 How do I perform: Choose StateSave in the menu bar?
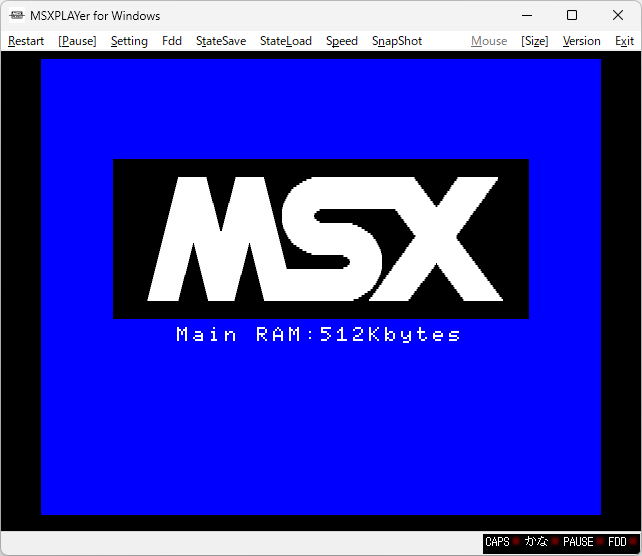pos(221,41)
